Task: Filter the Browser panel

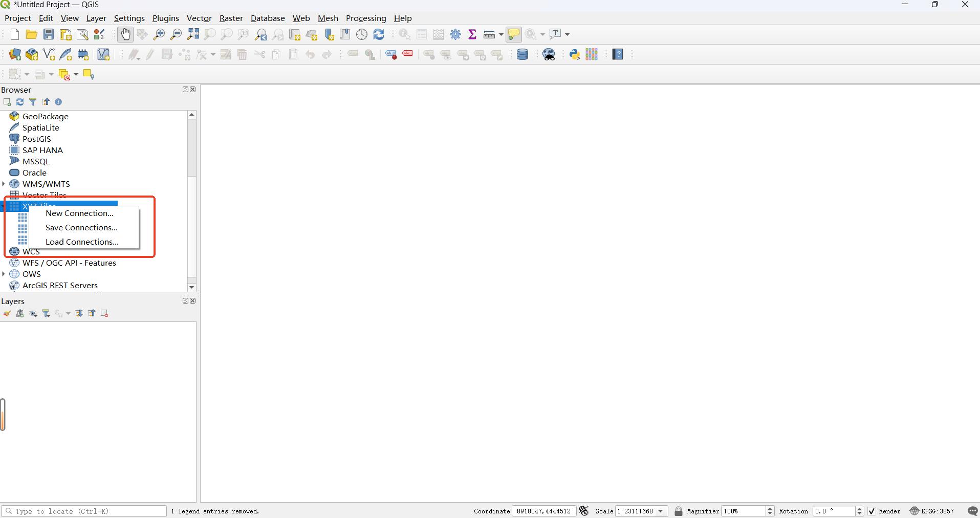Action: [33, 102]
